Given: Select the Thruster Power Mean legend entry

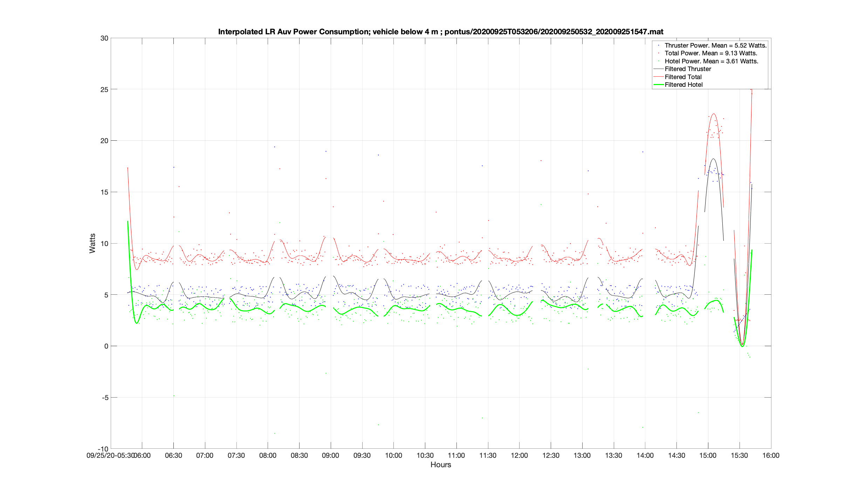Looking at the screenshot, I should pyautogui.click(x=715, y=45).
